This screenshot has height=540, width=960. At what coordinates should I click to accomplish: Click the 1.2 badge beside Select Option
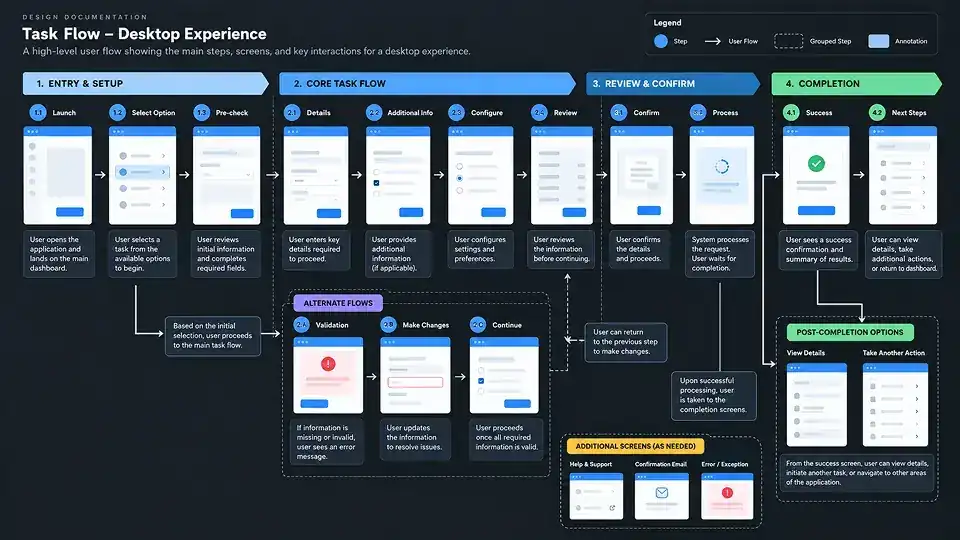coord(117,113)
